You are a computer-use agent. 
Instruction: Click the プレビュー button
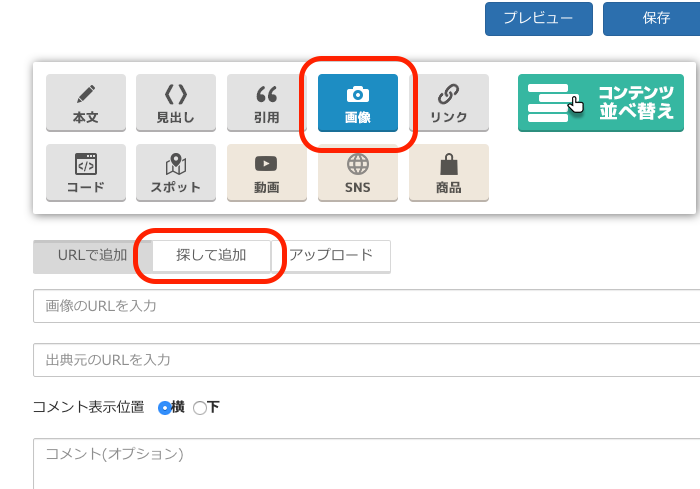click(539, 19)
